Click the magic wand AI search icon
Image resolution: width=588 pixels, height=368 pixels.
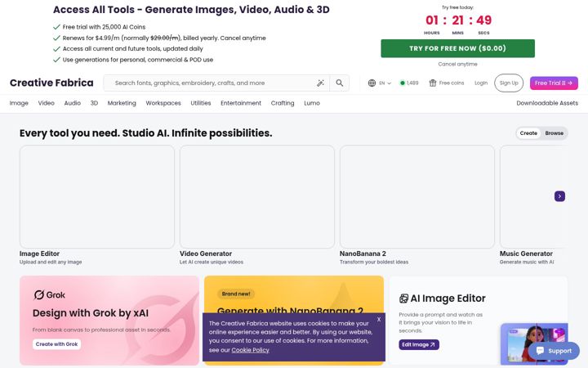click(320, 83)
